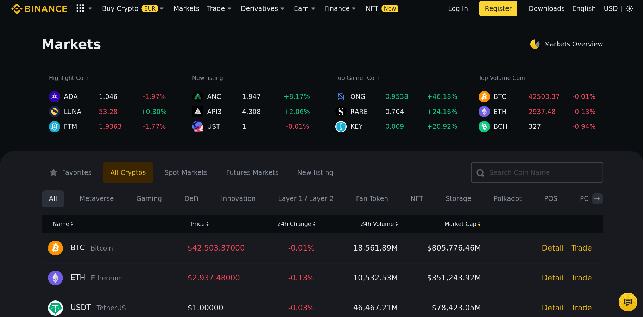This screenshot has height=317, width=644.
Task: Open the chat support bubble icon
Action: tap(628, 302)
